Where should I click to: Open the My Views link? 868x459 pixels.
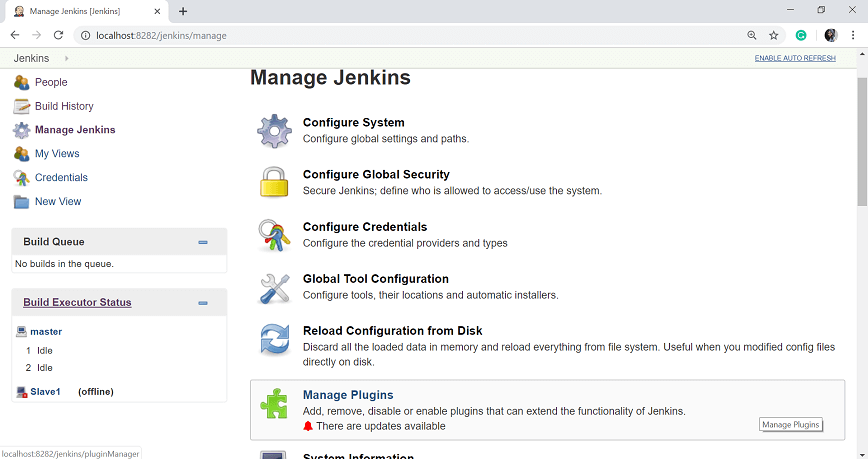pos(57,154)
